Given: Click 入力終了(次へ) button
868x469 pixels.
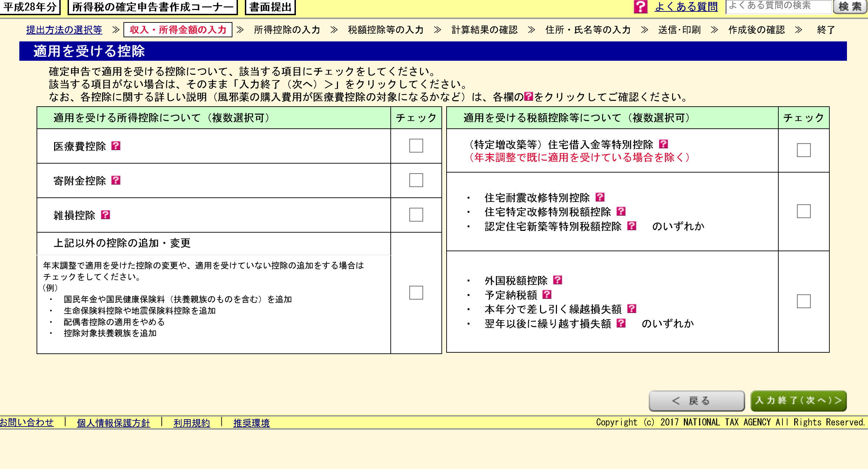Looking at the screenshot, I should (798, 401).
